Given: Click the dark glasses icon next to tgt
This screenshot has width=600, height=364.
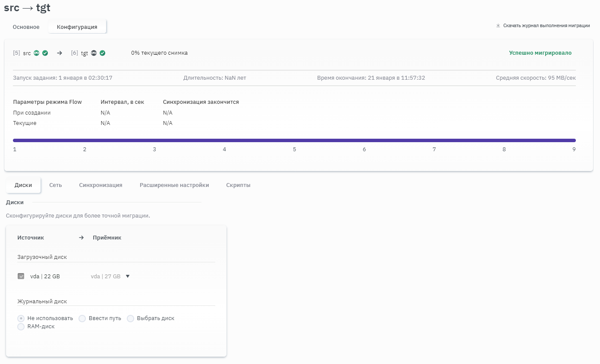Looking at the screenshot, I should 94,53.
